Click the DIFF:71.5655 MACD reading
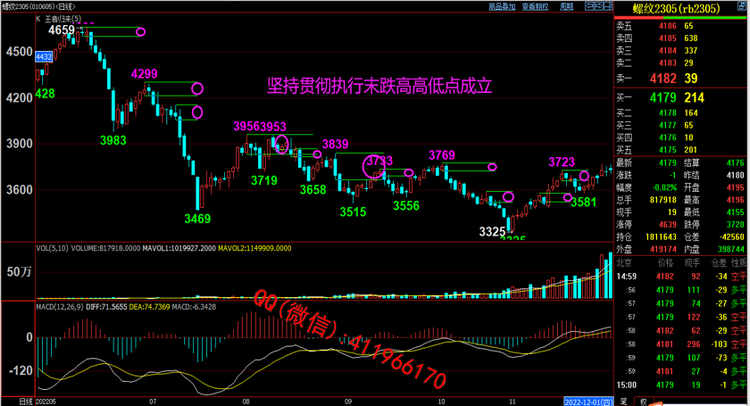 pos(106,307)
